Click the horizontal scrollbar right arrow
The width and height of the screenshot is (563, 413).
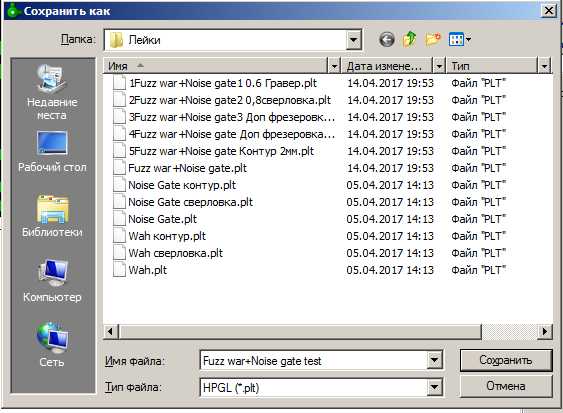point(545,331)
